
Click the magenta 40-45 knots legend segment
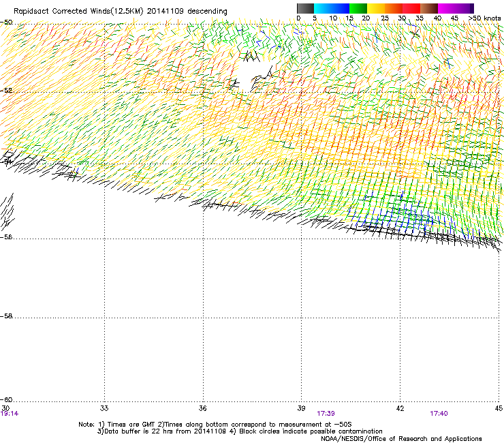[x=447, y=8]
